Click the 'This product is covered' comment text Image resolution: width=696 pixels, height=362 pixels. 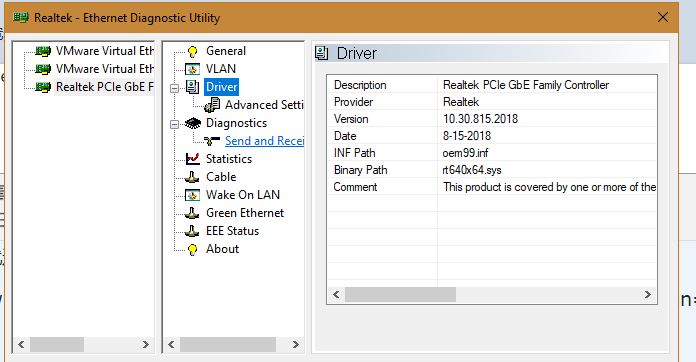click(x=550, y=187)
